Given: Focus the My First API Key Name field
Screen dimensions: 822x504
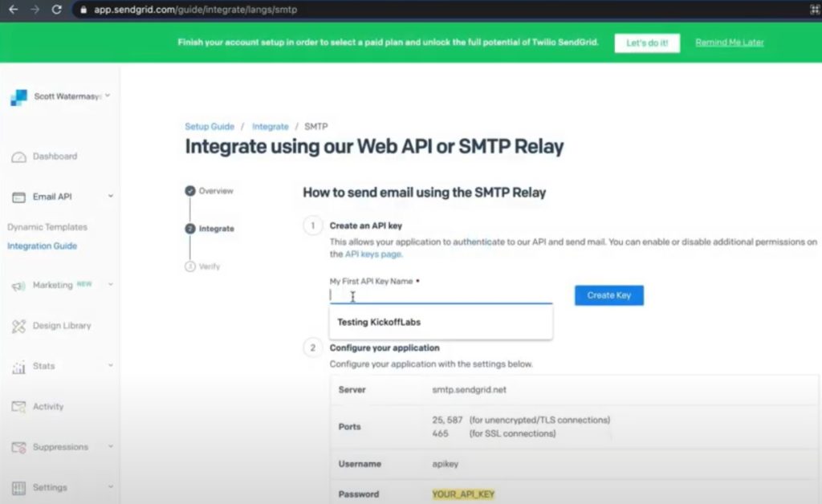Looking at the screenshot, I should point(441,296).
